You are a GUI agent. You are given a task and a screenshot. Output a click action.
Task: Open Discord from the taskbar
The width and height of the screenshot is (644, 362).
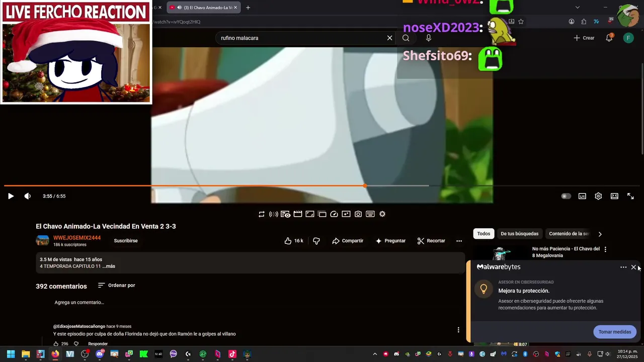pyautogui.click(x=100, y=354)
